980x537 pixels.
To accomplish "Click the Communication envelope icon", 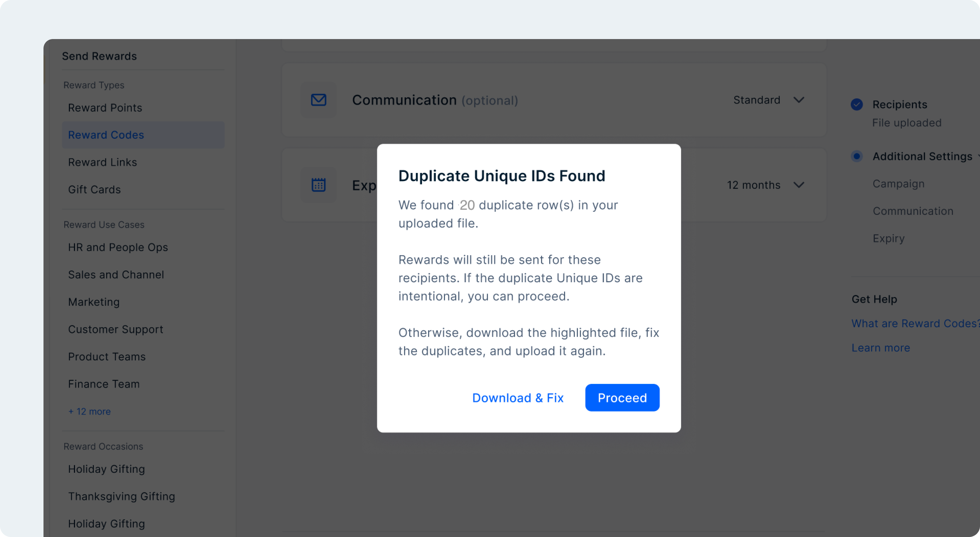I will coord(319,100).
